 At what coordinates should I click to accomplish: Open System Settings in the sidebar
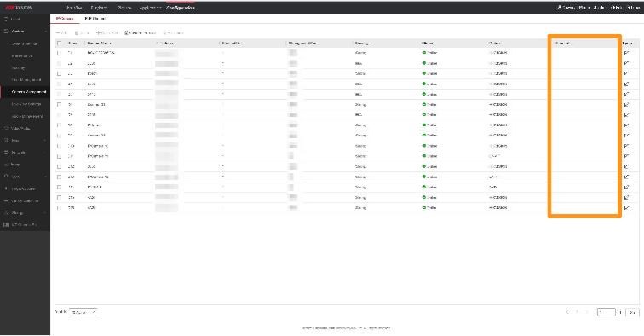(x=25, y=43)
